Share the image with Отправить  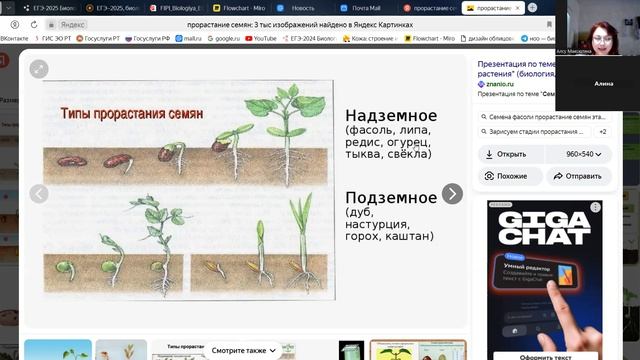(579, 176)
